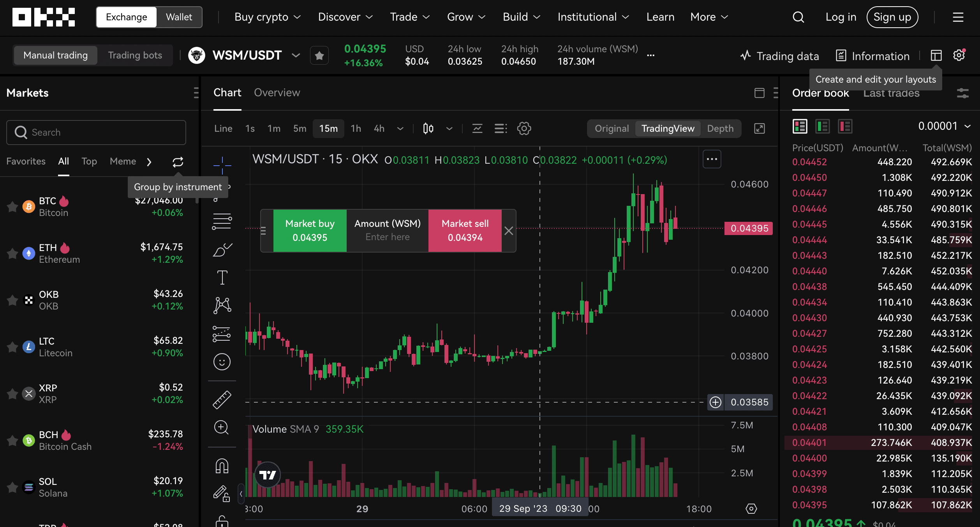Viewport: 980px width, 527px height.
Task: Click the chart time axis settings icon
Action: (751, 509)
